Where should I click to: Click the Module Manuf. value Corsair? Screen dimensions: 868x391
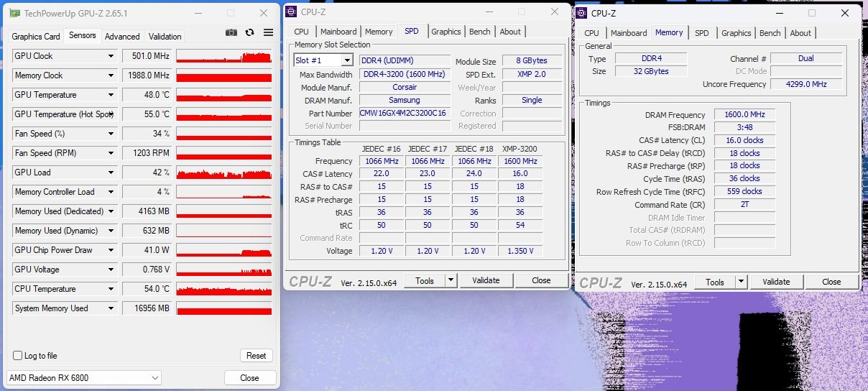coord(405,87)
